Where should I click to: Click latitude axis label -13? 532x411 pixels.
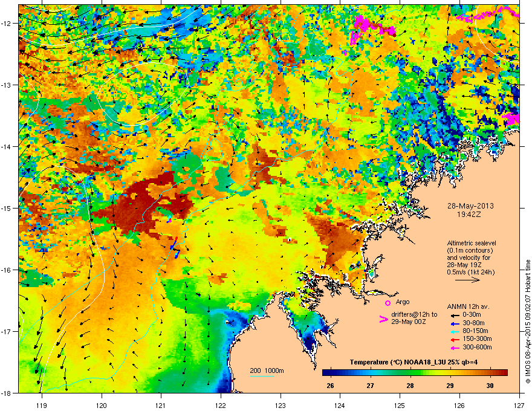pyautogui.click(x=7, y=85)
